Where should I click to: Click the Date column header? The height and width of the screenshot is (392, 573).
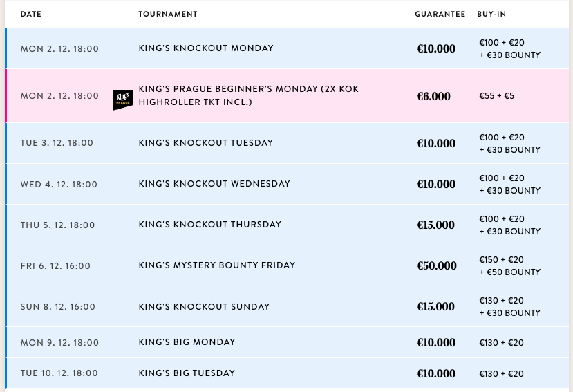(x=31, y=14)
